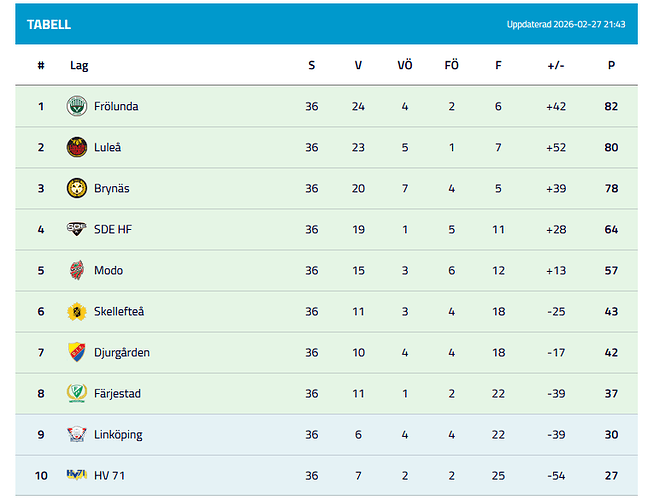Sort by the +/- goal difference header

pos(556,65)
